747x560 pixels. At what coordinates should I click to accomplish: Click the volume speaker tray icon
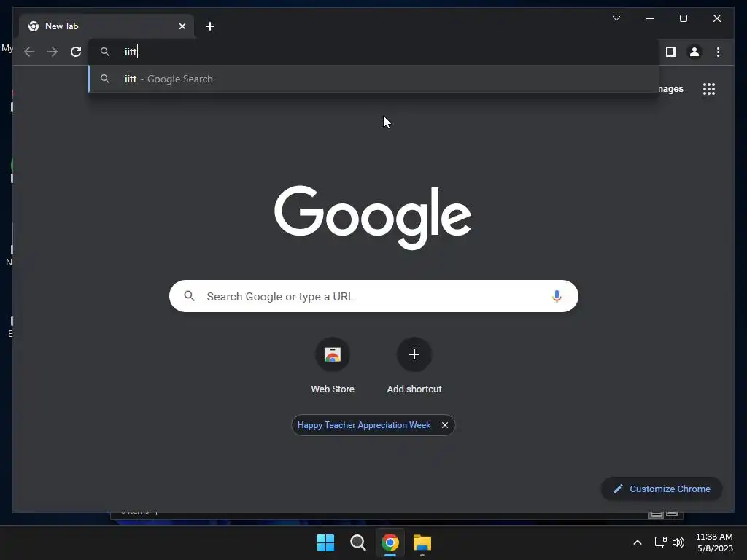678,542
